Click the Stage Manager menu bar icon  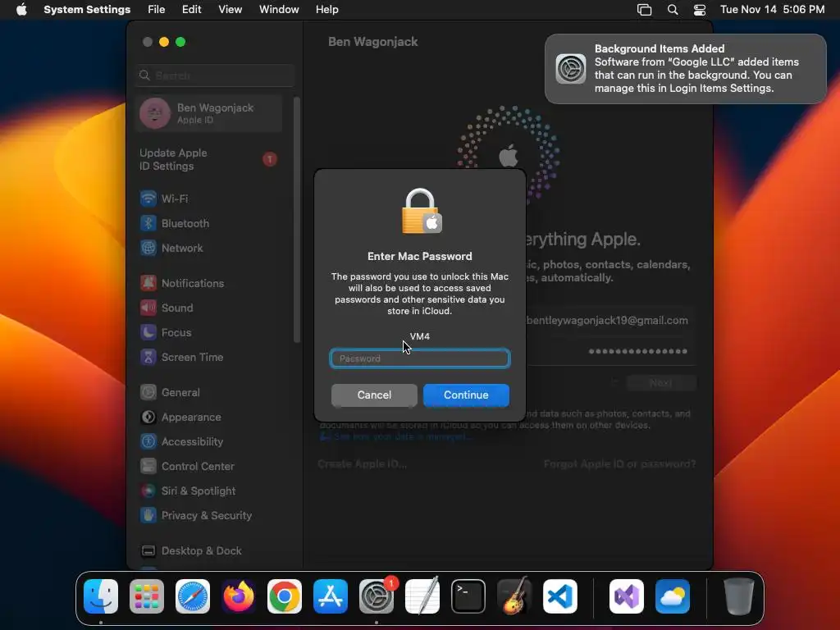tap(645, 10)
